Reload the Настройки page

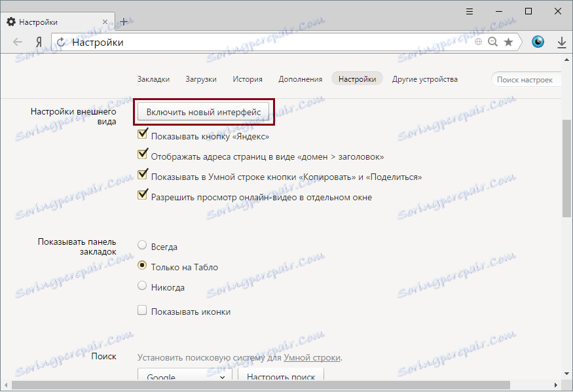60,41
